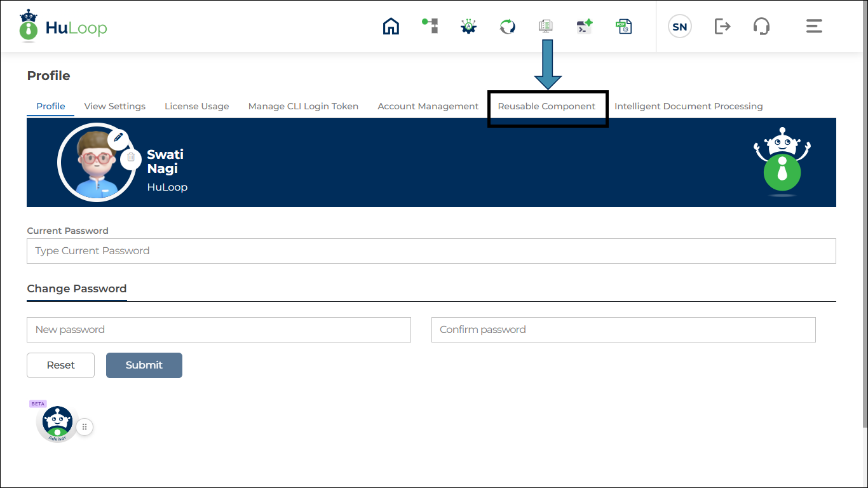Click the sync/refresh icon in the navbar

(x=507, y=26)
